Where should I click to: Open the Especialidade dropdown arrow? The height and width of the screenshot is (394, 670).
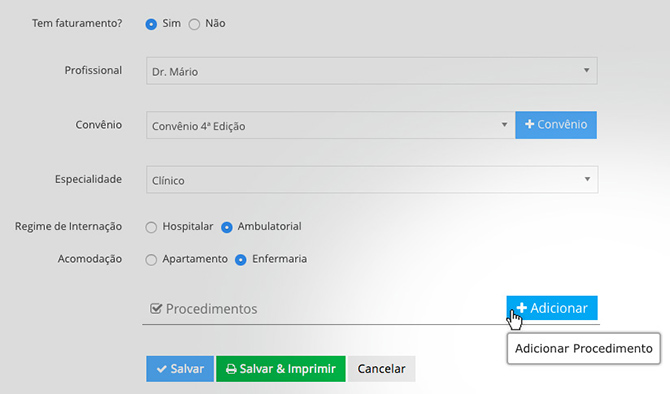point(588,179)
